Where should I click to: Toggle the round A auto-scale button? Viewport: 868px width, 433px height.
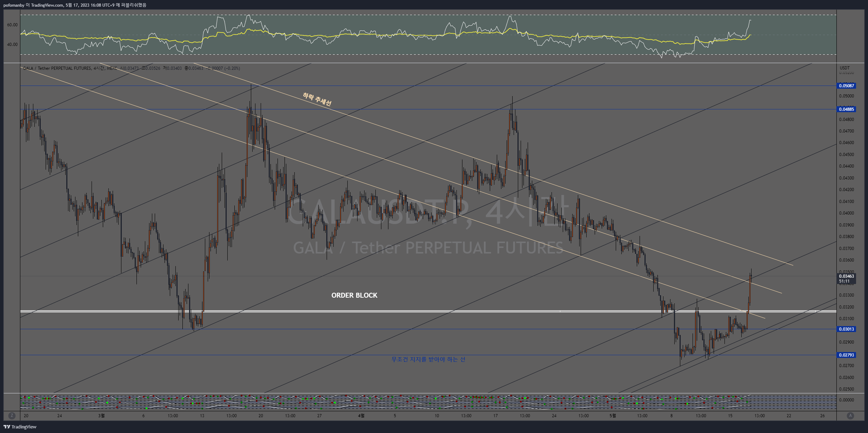coord(850,415)
